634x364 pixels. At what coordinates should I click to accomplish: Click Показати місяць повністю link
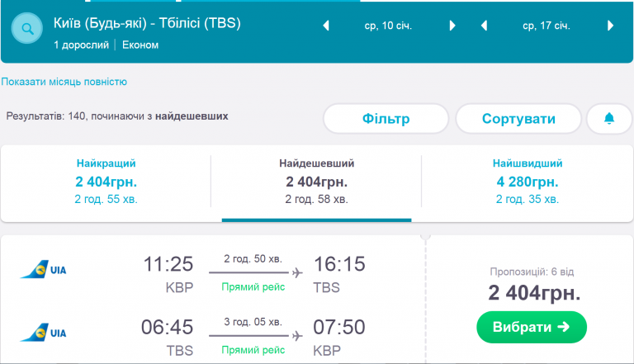(x=64, y=82)
